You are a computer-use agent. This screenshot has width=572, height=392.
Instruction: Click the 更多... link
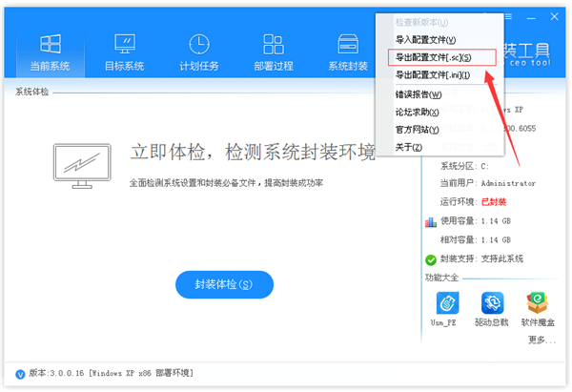pos(541,340)
